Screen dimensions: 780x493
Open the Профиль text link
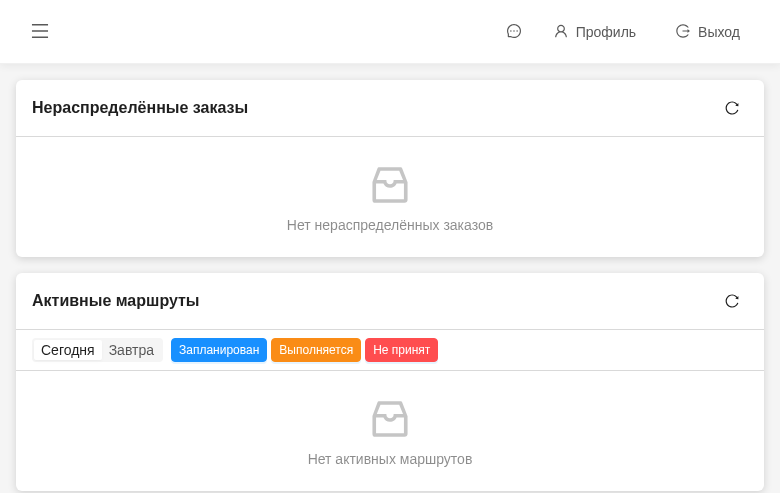pyautogui.click(x=605, y=32)
